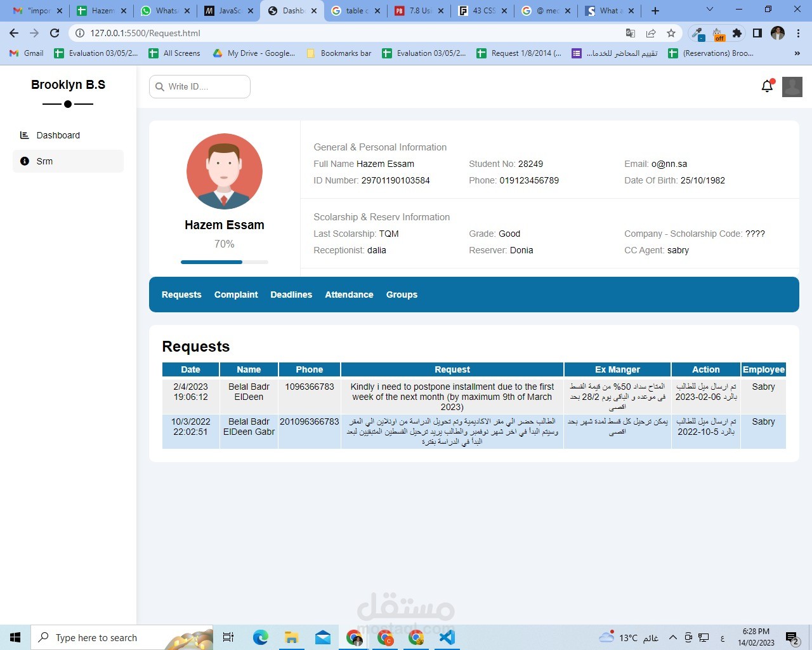Click the browser address bar URL
The height and width of the screenshot is (650, 812).
coord(145,33)
